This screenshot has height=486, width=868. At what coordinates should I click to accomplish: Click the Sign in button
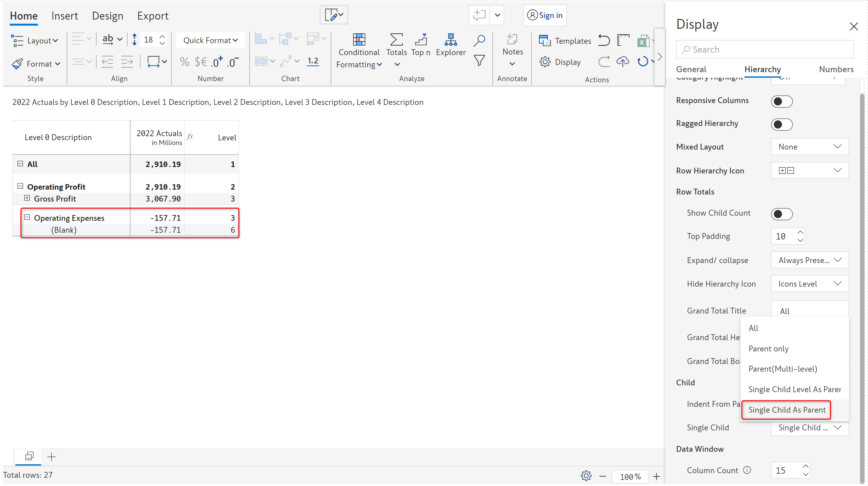545,15
